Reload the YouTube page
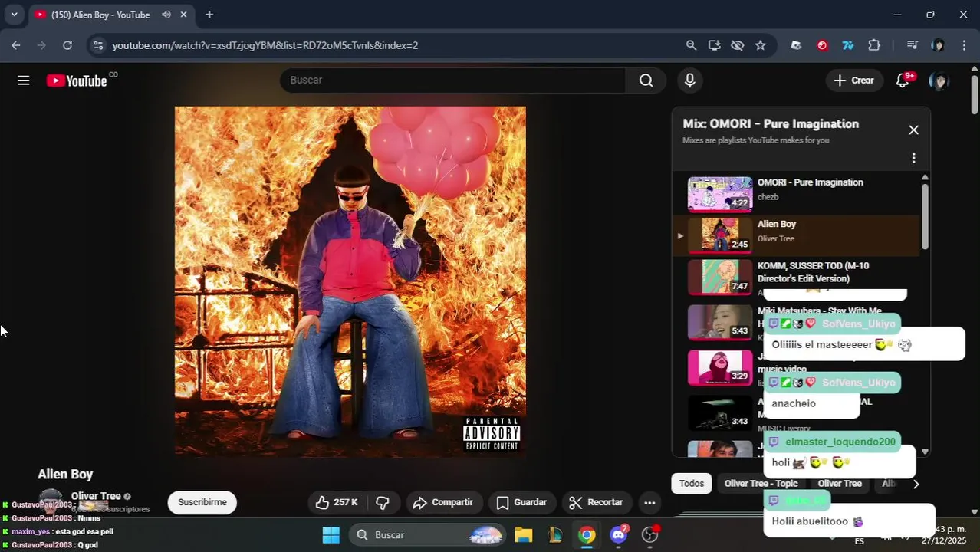This screenshot has width=980, height=552. [67, 45]
